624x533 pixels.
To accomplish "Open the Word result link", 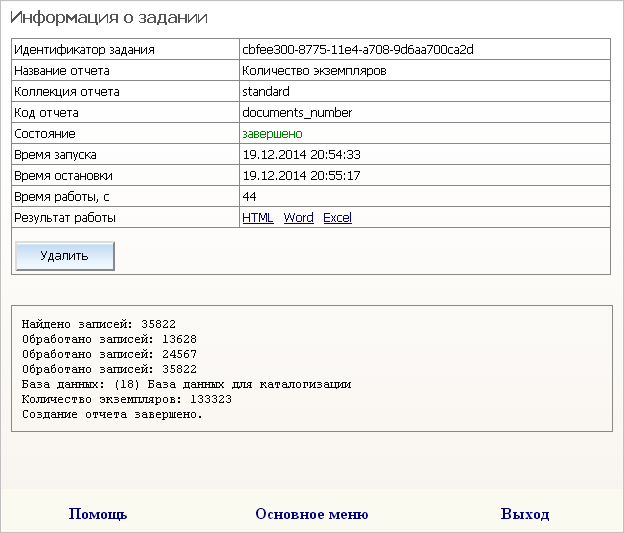I will 298,218.
